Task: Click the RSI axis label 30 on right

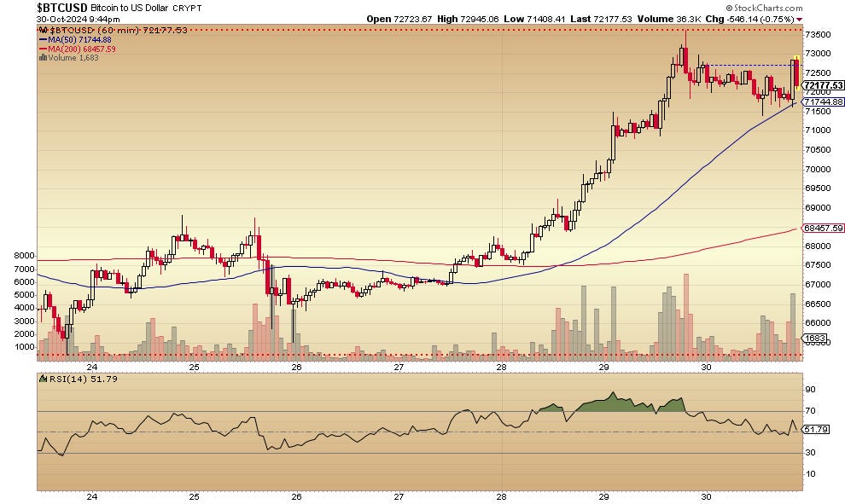Action: 811,453
